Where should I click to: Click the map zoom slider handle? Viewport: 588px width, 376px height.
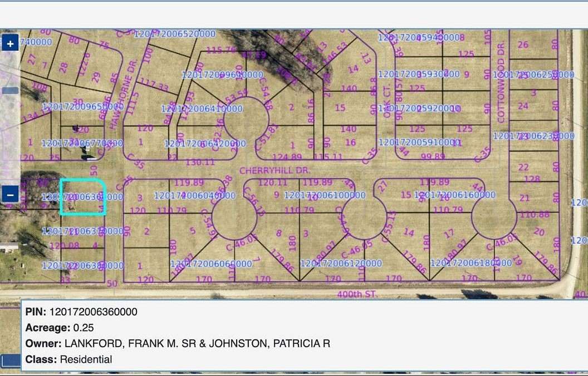pyautogui.click(x=9, y=89)
